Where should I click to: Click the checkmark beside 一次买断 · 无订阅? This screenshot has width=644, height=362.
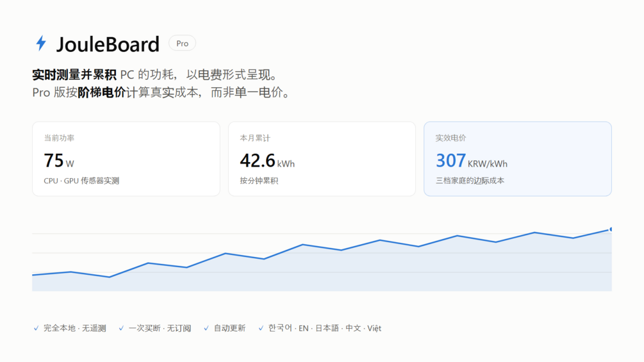click(121, 328)
